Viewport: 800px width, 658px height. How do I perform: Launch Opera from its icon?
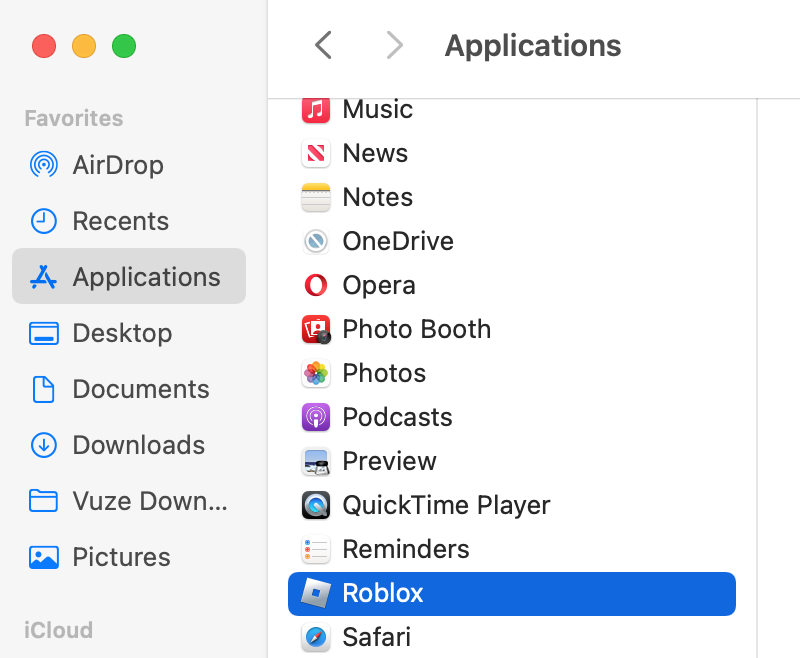pyautogui.click(x=316, y=286)
